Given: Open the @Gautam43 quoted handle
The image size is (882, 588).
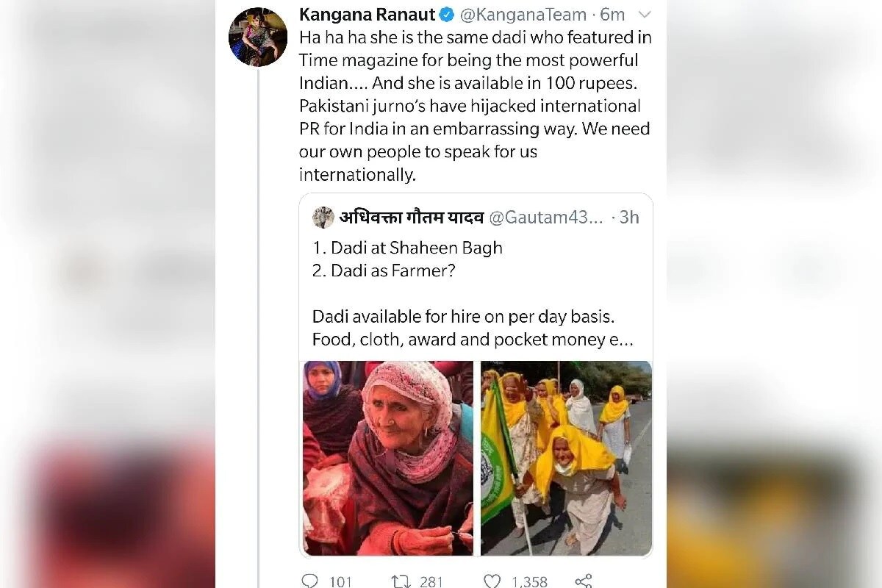Looking at the screenshot, I should pyautogui.click(x=546, y=218).
